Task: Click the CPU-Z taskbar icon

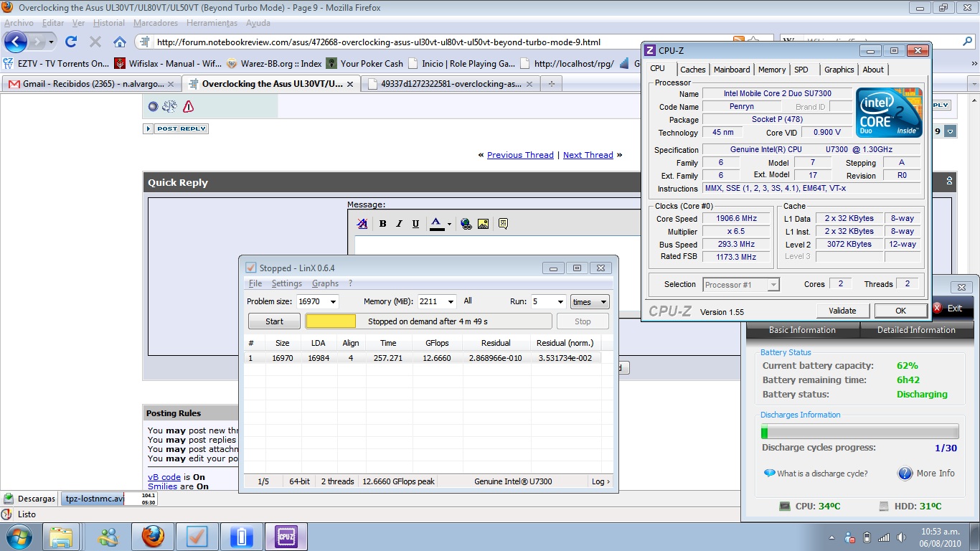Action: (x=286, y=536)
